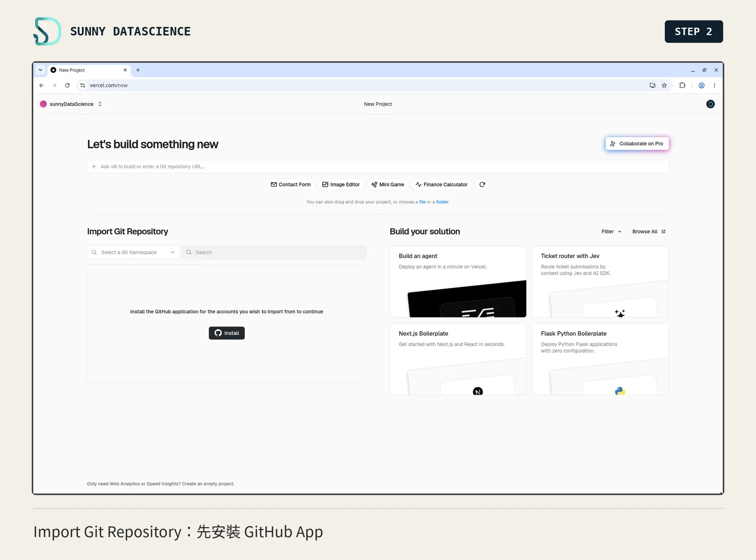Open the browser extensions puzzle icon
This screenshot has width=756, height=560.
682,86
